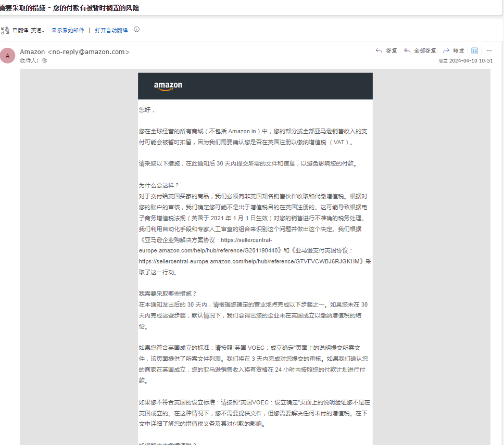Click the sender avatar labeled A
Screen dimensions: 504x445
pyautogui.click(x=8, y=56)
